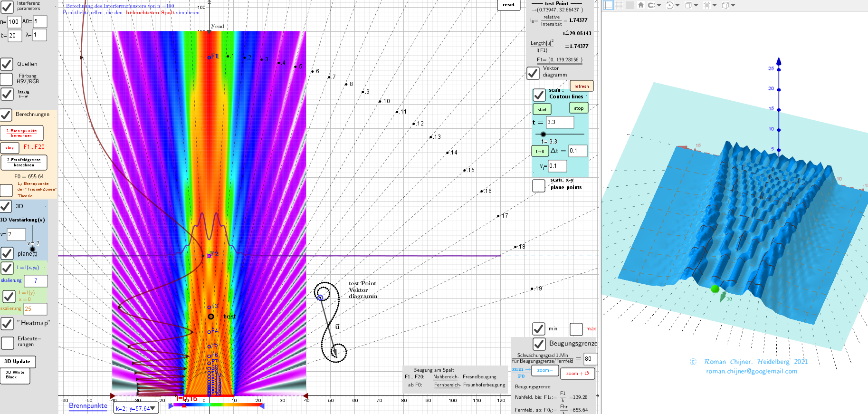Open projection type dropdown arrow
The image size is (868, 414).
733,5
